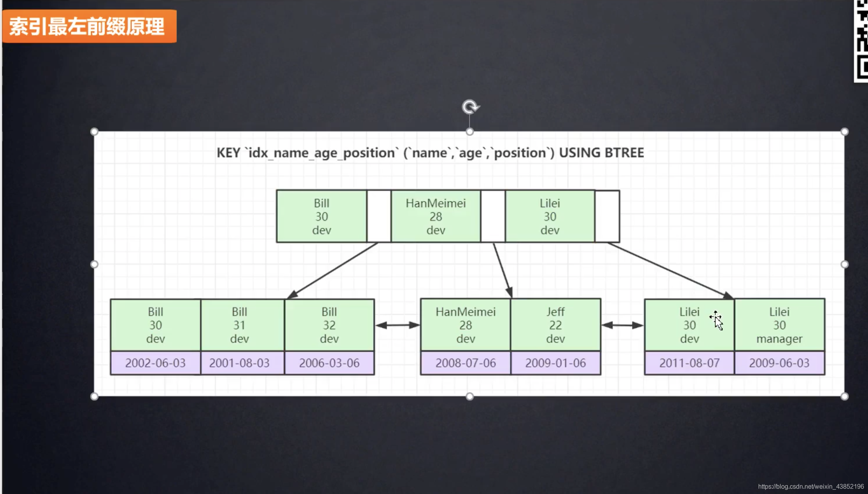
Task: Click the date cell 2002-06-03
Action: tap(155, 363)
